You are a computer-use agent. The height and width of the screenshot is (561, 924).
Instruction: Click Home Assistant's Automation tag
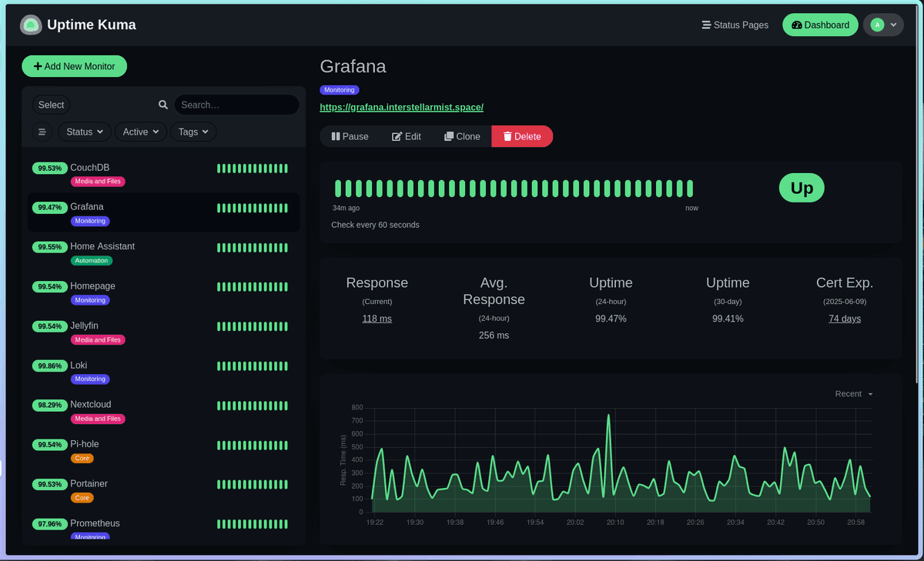click(x=92, y=261)
